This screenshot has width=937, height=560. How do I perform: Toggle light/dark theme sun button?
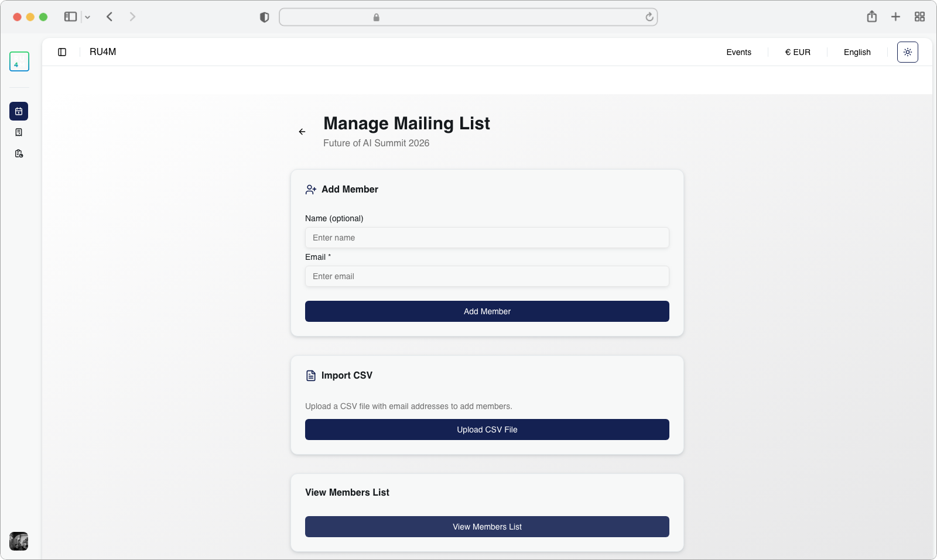[907, 52]
